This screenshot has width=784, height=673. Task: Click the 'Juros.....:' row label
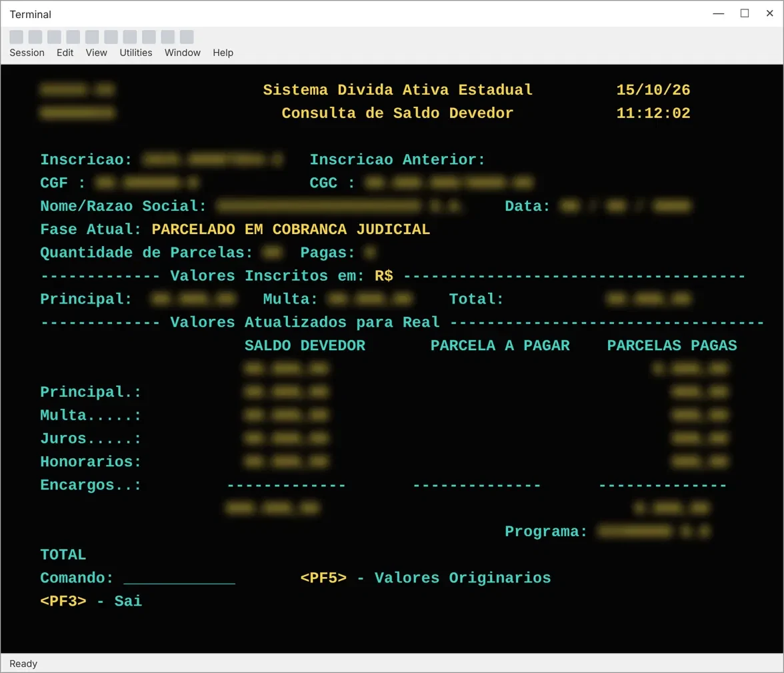[x=91, y=438]
